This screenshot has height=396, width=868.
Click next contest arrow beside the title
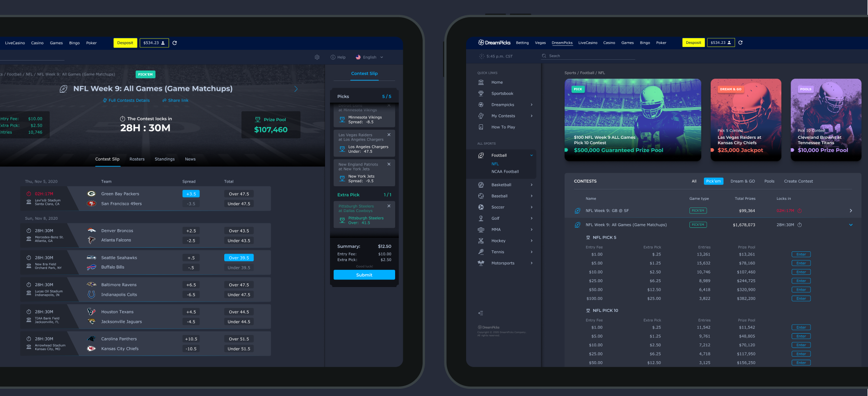point(296,89)
